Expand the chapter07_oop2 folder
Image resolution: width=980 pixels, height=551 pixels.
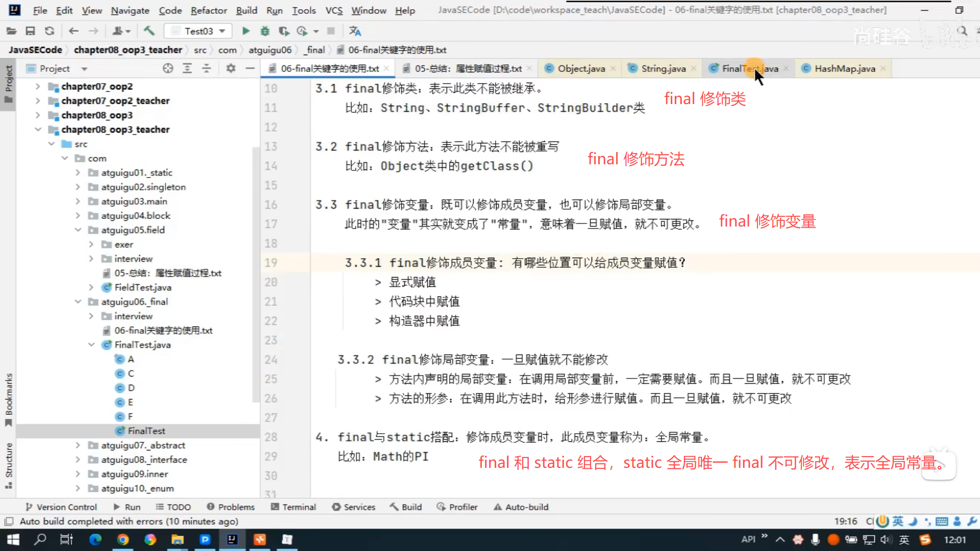point(38,86)
